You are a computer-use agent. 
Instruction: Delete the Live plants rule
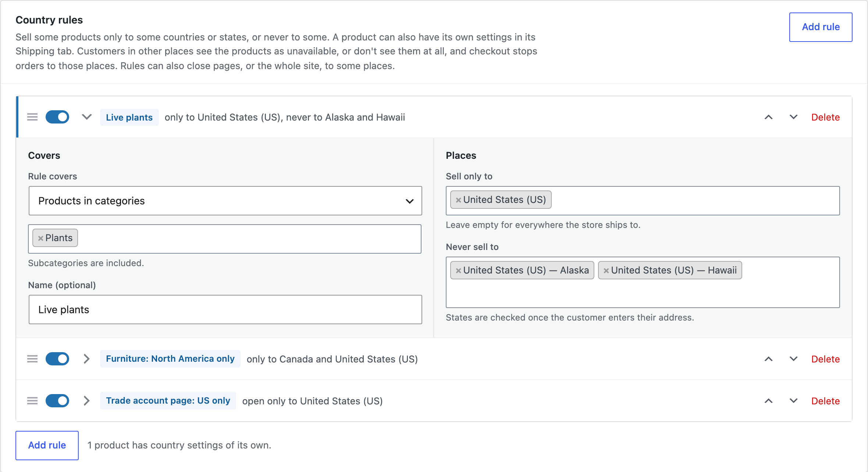pos(825,117)
